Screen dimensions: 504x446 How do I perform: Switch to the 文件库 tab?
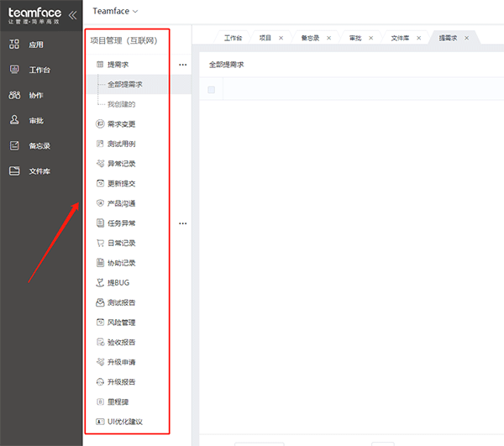pos(400,38)
